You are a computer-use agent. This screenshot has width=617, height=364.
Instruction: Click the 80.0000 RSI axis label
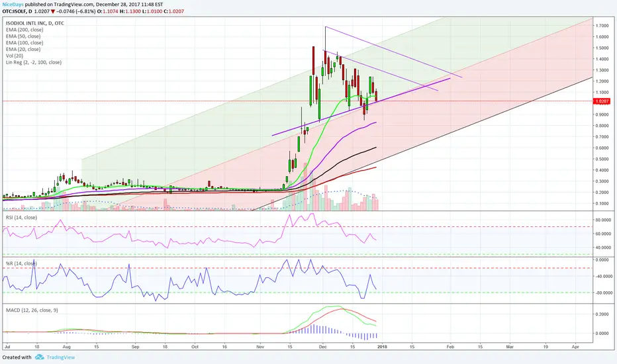point(604,220)
